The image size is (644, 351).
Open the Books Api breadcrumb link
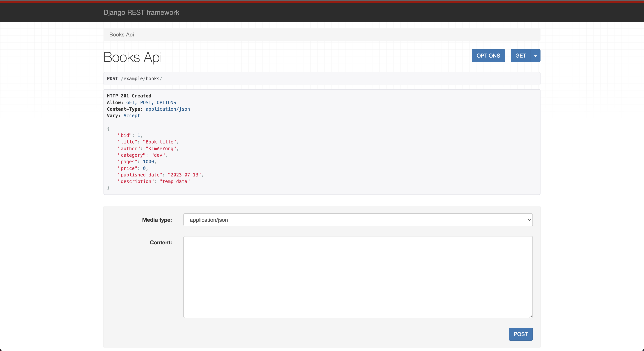click(121, 35)
